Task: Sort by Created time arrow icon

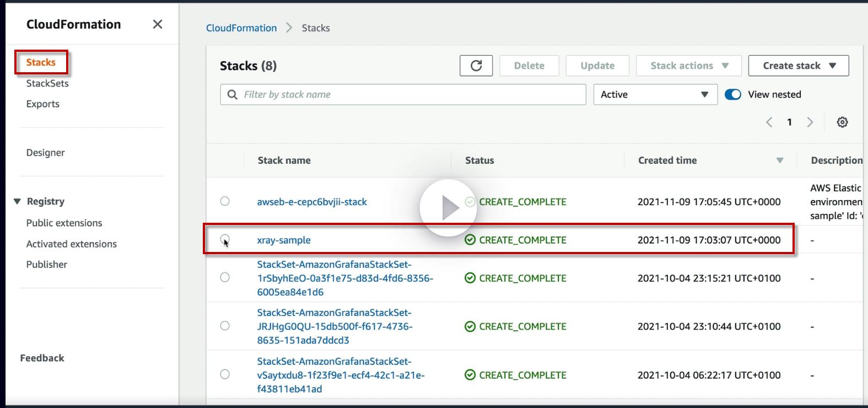Action: (780, 160)
